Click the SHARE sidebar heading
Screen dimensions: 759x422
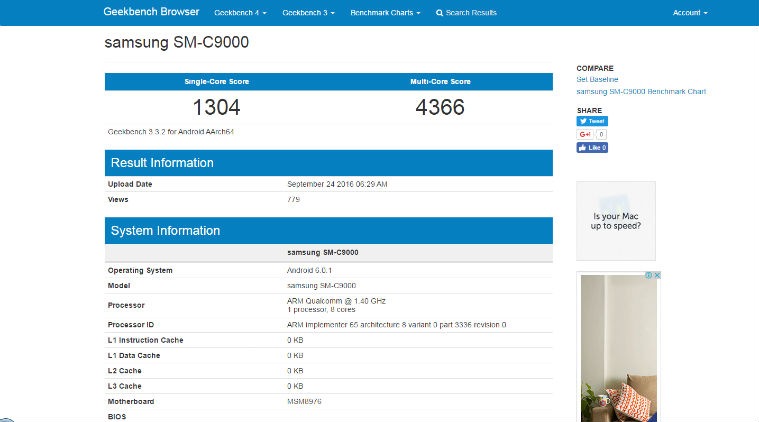(589, 110)
